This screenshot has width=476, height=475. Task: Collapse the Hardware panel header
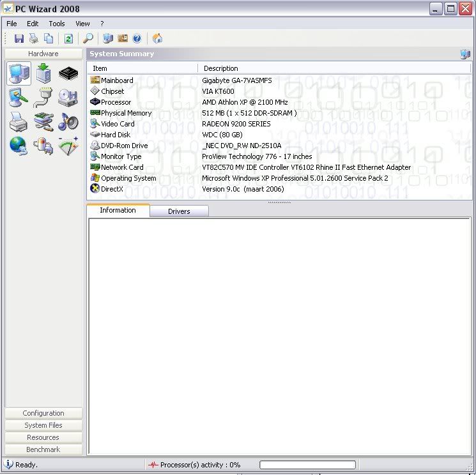tap(43, 54)
